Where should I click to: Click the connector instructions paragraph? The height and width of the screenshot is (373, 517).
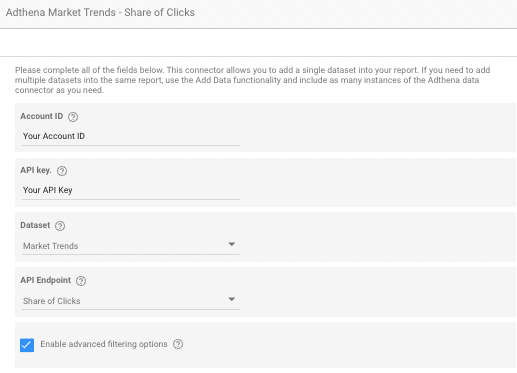click(x=252, y=80)
